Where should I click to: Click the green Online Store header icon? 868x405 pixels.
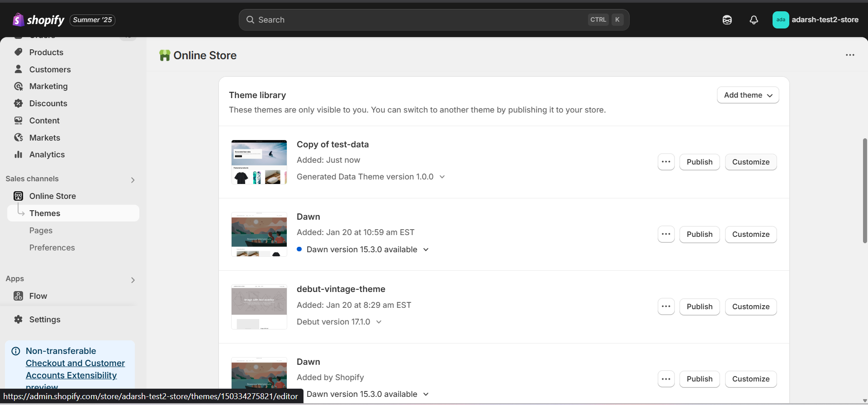point(165,55)
